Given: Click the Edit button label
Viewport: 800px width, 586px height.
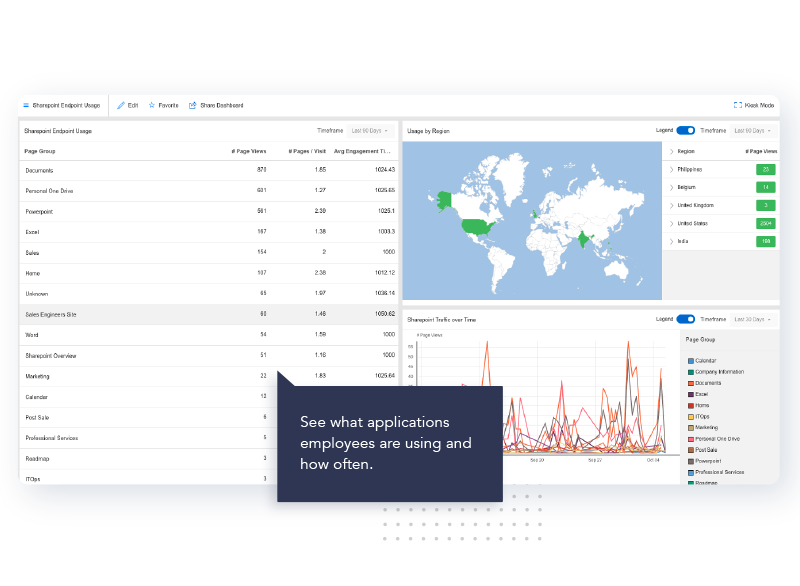Looking at the screenshot, I should pyautogui.click(x=133, y=106).
